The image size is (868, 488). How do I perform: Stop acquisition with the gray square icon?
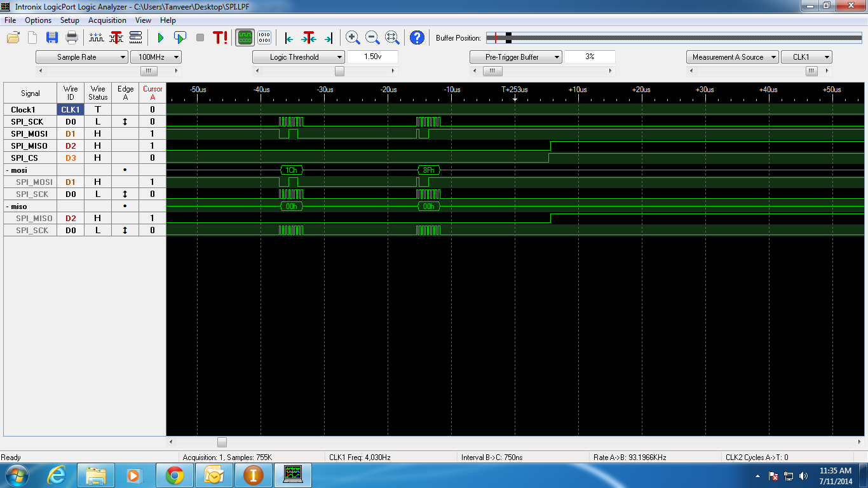tap(200, 37)
